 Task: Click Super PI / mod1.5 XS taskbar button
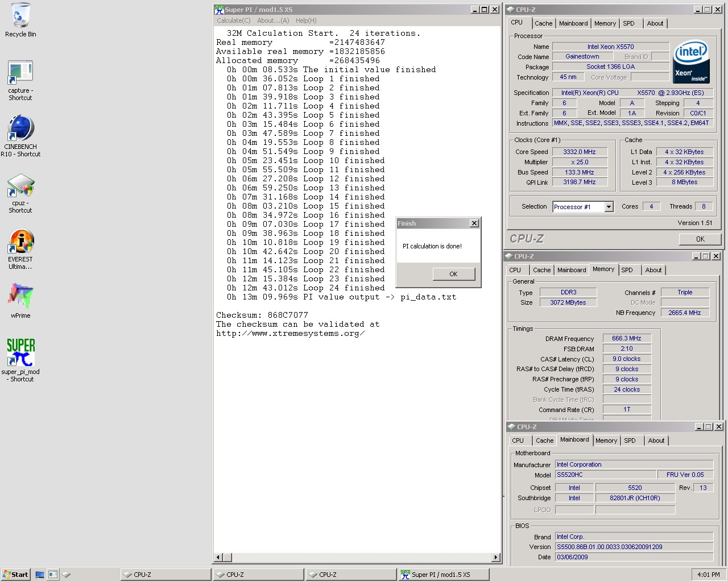click(x=444, y=575)
